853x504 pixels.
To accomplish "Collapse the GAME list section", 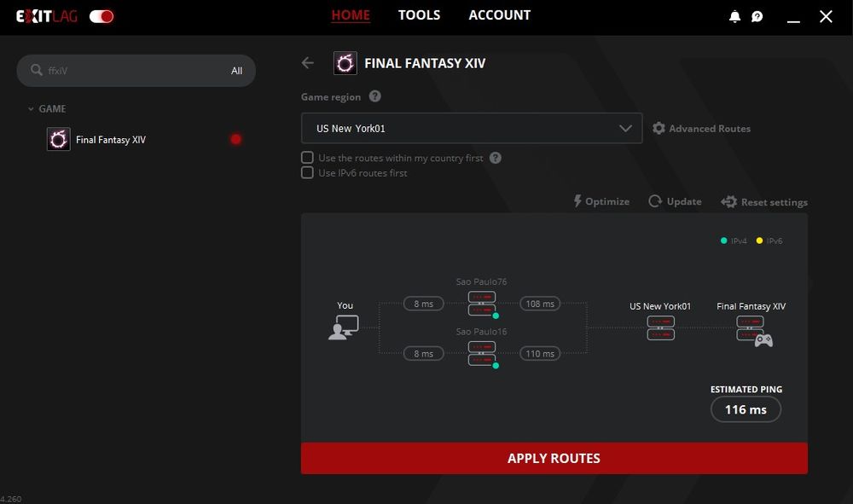I will click(31, 109).
